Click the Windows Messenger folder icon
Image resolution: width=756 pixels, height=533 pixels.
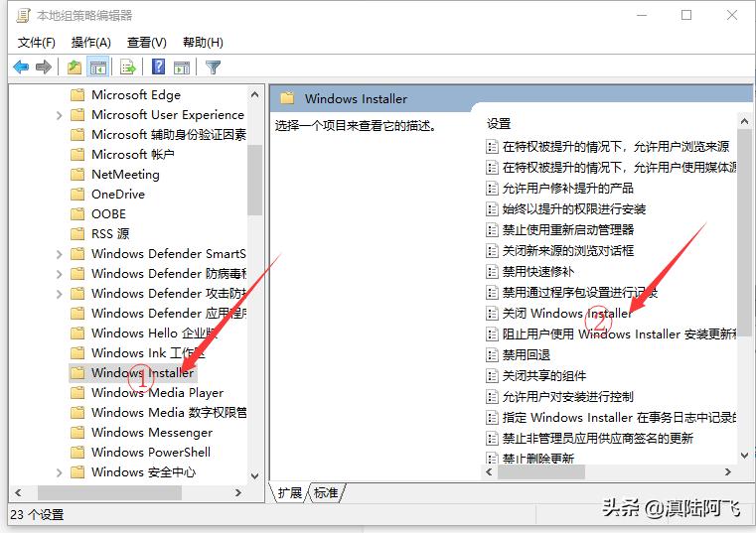click(x=77, y=433)
